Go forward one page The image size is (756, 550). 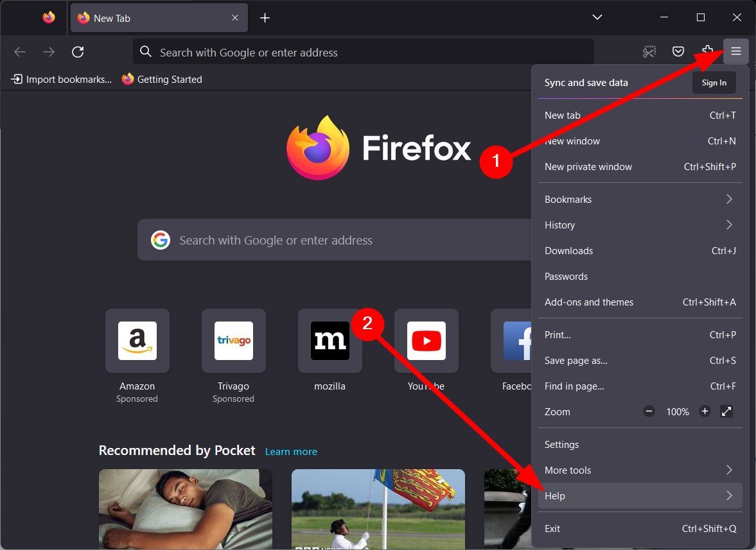[x=49, y=51]
